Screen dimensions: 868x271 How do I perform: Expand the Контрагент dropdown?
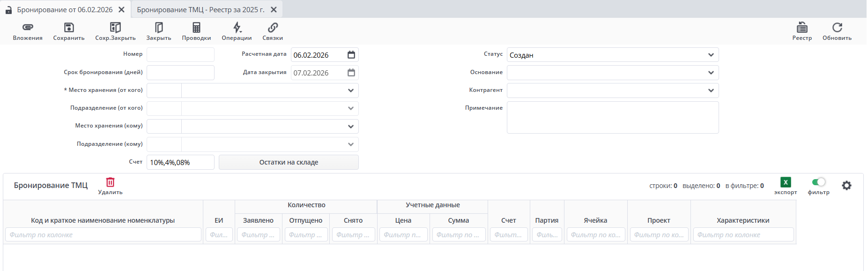[x=711, y=90]
